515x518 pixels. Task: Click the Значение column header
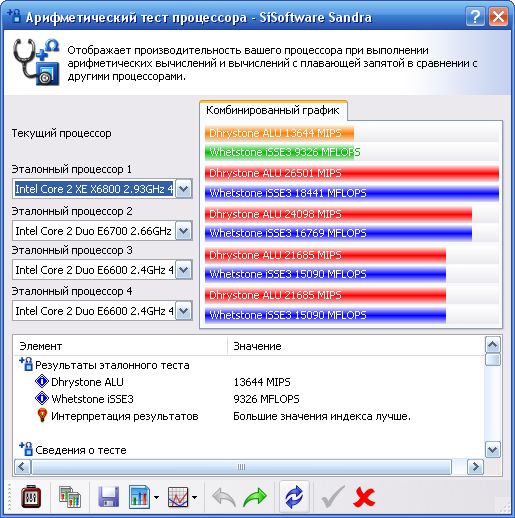pyautogui.click(x=257, y=346)
